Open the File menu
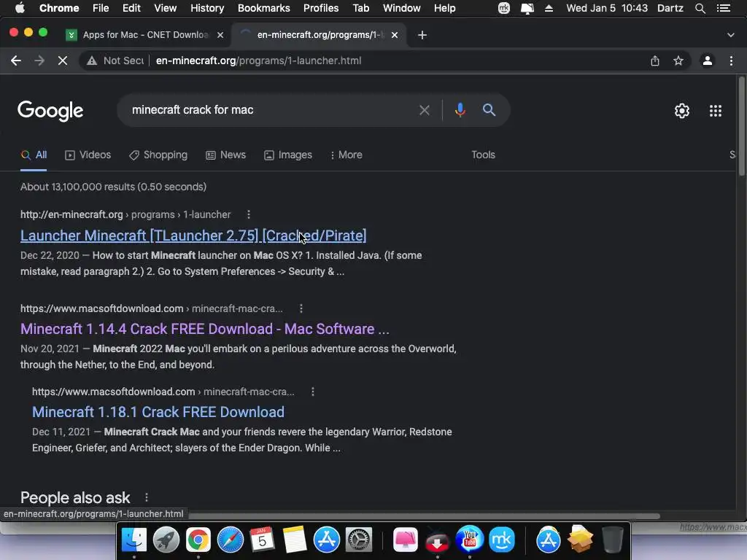747x560 pixels. click(101, 8)
